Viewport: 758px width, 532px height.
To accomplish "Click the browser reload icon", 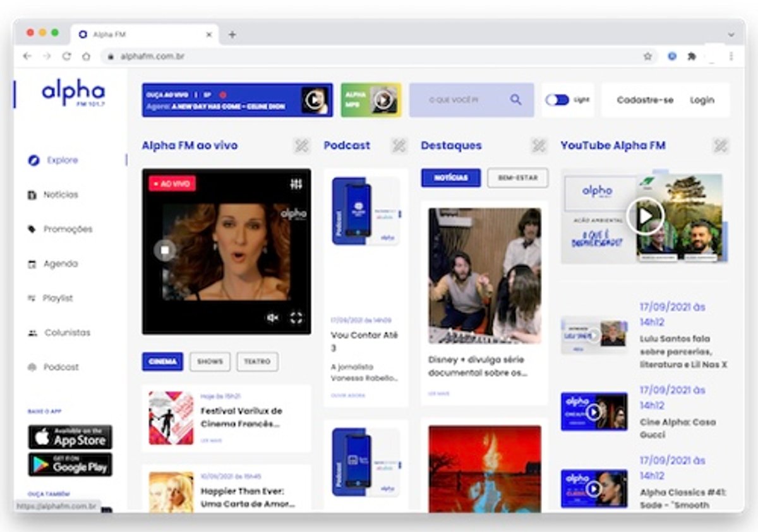I will tap(66, 56).
